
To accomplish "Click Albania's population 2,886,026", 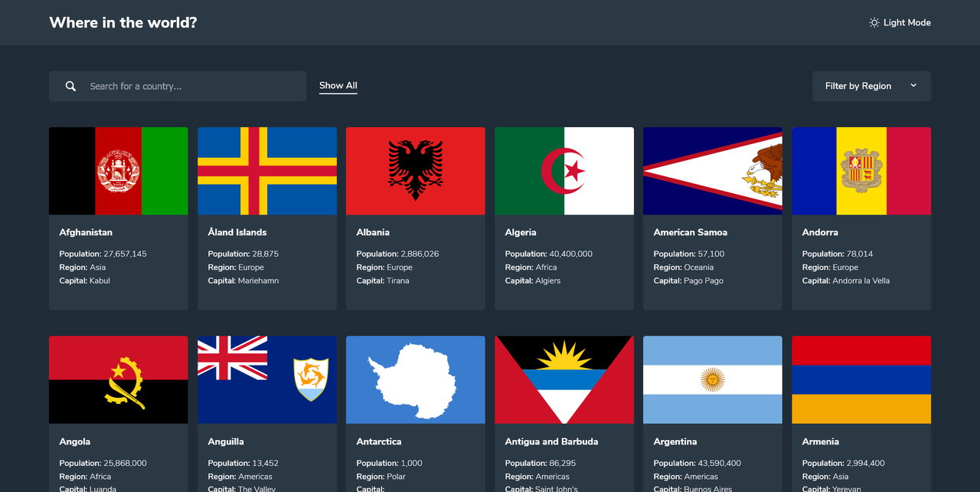I will [x=397, y=254].
